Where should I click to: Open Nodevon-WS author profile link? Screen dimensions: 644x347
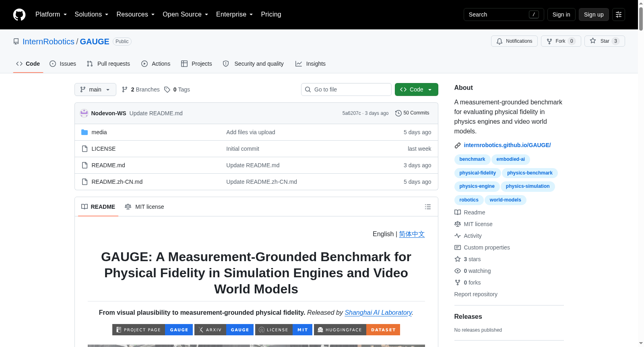(x=109, y=113)
